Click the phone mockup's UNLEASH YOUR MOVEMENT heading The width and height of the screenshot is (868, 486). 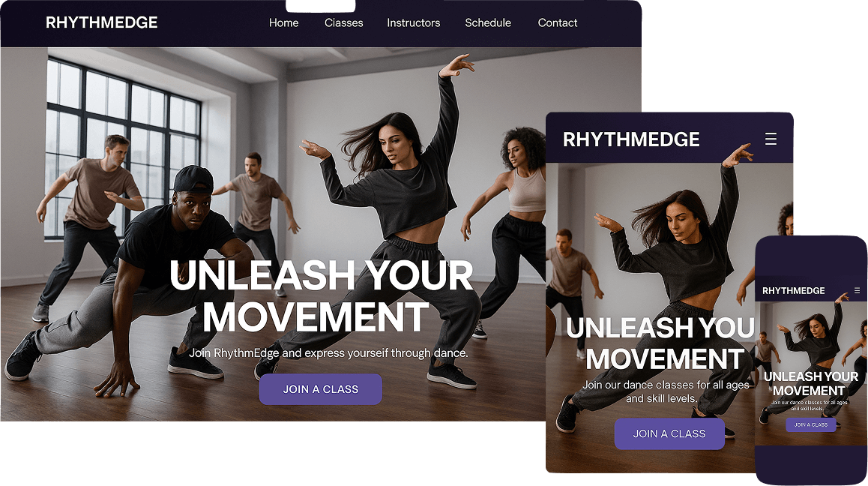(810, 383)
